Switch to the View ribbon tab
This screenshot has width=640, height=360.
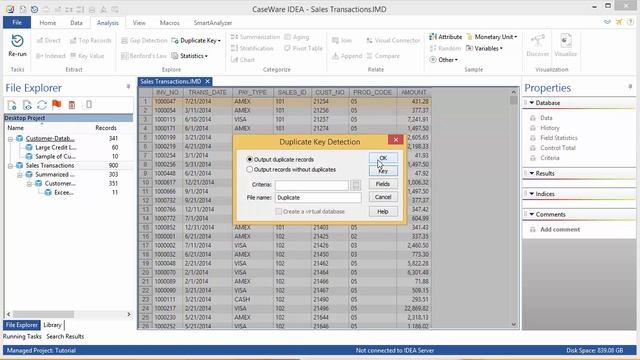(139, 23)
